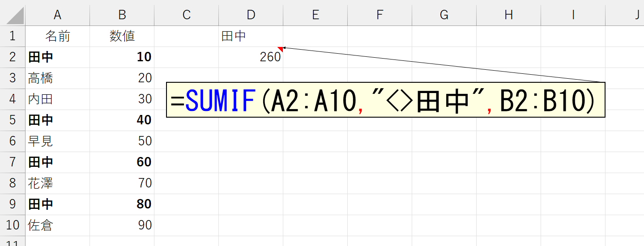The width and height of the screenshot is (644, 246).
Task: Select row 5 header
Action: [13, 120]
